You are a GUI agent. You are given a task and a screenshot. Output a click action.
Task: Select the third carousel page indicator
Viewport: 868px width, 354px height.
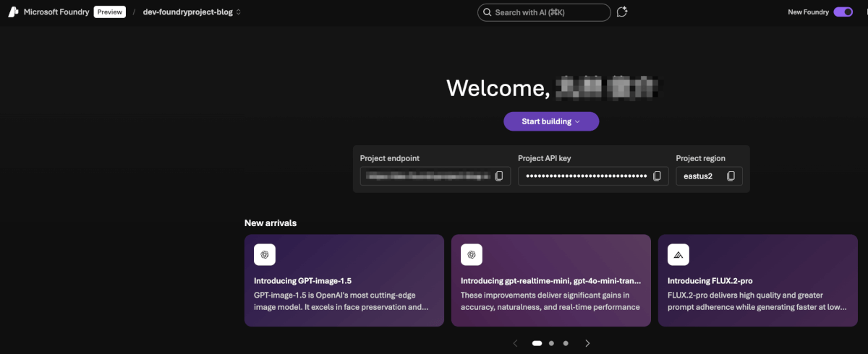[566, 343]
